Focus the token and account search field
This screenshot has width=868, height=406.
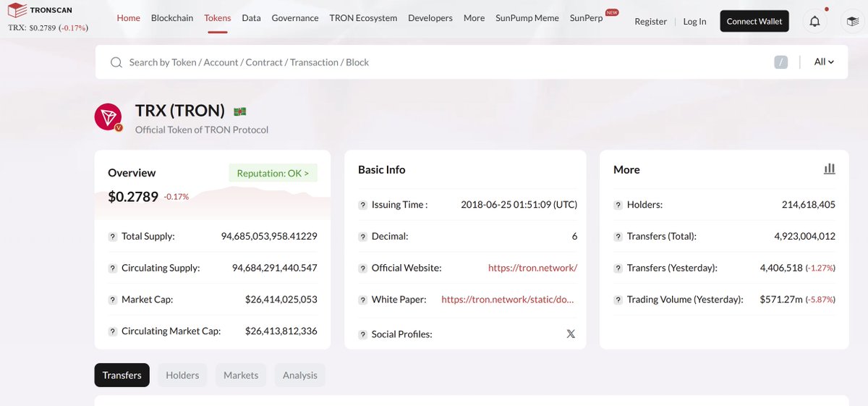point(434,62)
